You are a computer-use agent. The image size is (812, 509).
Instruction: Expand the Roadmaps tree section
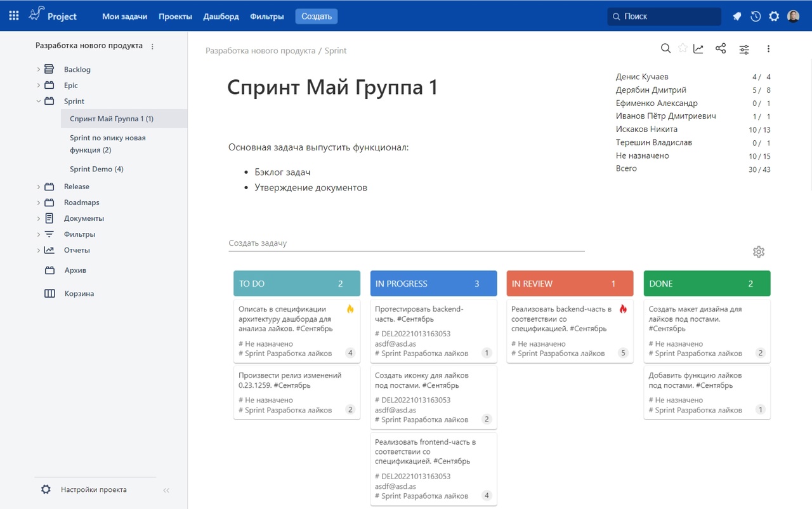coord(39,202)
